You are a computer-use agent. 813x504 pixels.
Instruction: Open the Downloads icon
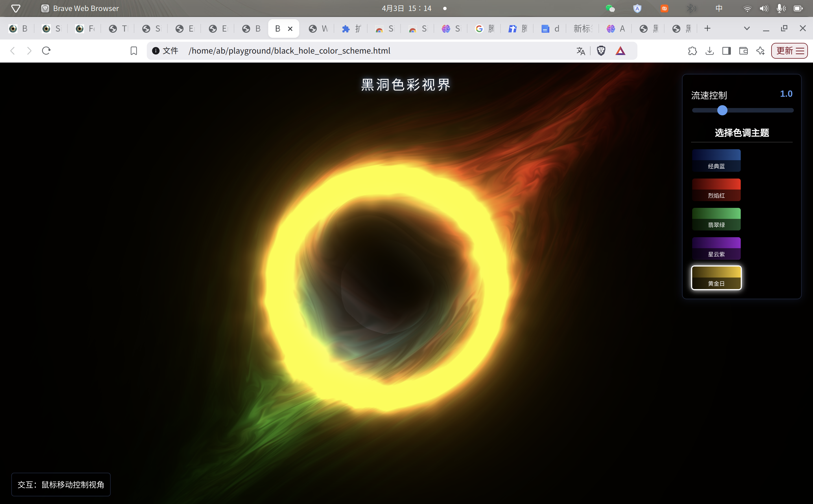(x=709, y=51)
